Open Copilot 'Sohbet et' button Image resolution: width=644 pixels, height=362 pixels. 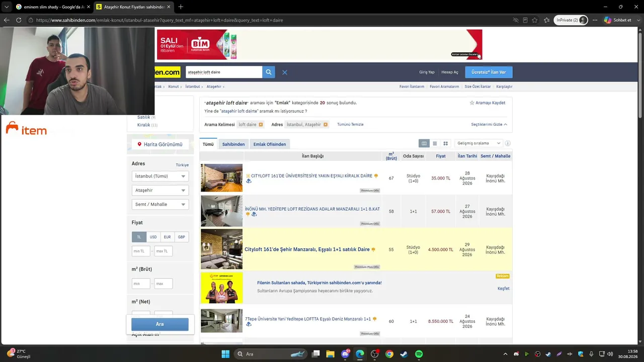tap(618, 20)
